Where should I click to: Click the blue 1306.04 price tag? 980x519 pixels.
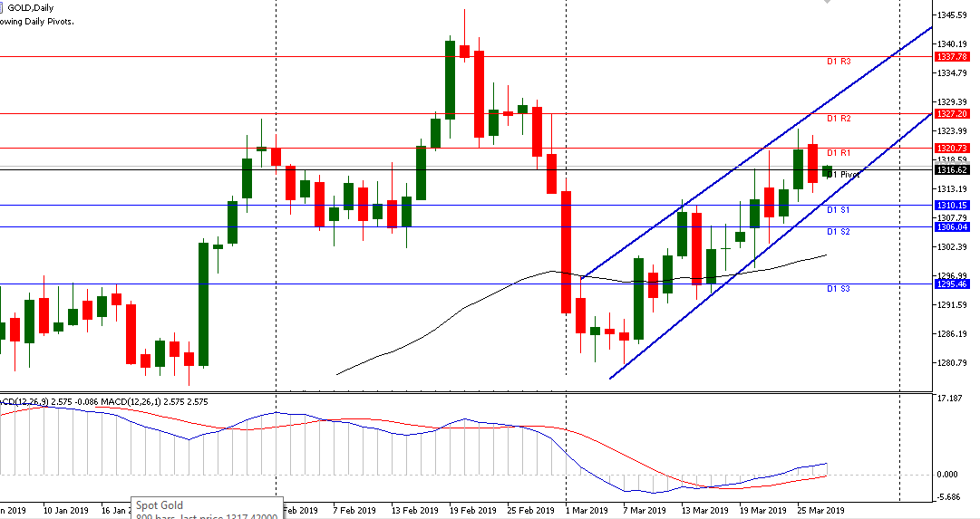click(951, 227)
